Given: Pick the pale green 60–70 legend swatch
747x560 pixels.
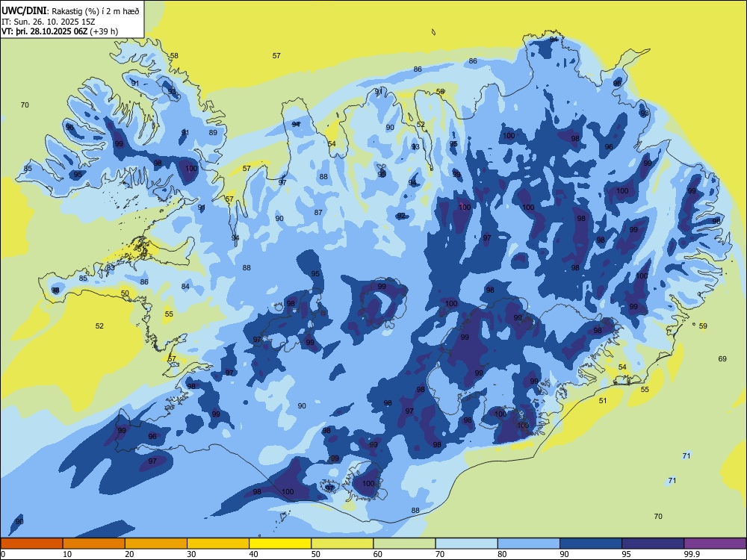Looking at the screenshot, I should (x=404, y=544).
